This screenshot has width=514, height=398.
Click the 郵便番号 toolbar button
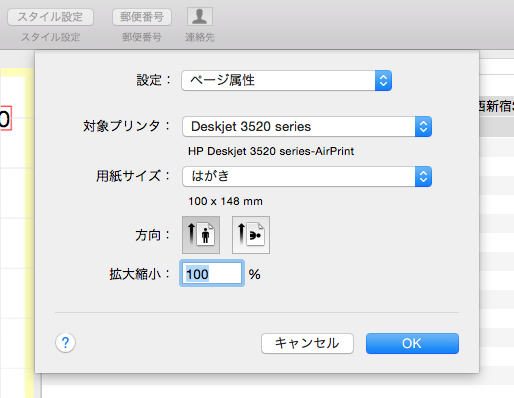(x=142, y=17)
